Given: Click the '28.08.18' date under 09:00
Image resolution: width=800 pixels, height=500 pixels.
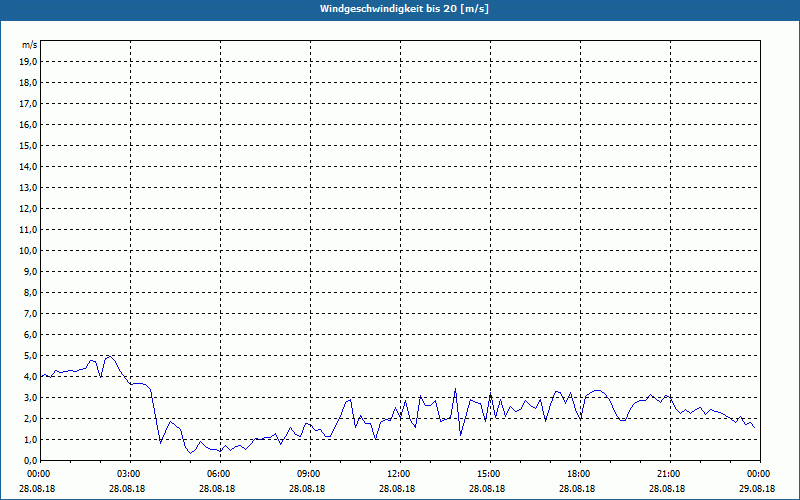Looking at the screenshot, I should pos(307,488).
